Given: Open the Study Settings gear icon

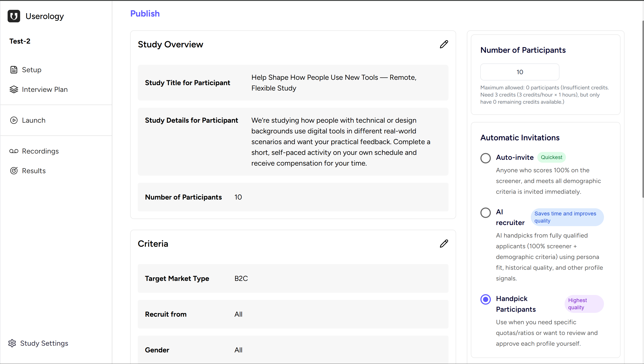Looking at the screenshot, I should click(x=12, y=343).
